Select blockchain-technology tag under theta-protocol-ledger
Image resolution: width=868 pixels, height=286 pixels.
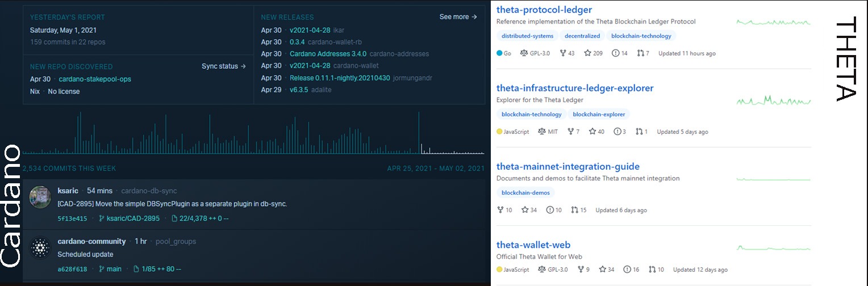(x=641, y=36)
